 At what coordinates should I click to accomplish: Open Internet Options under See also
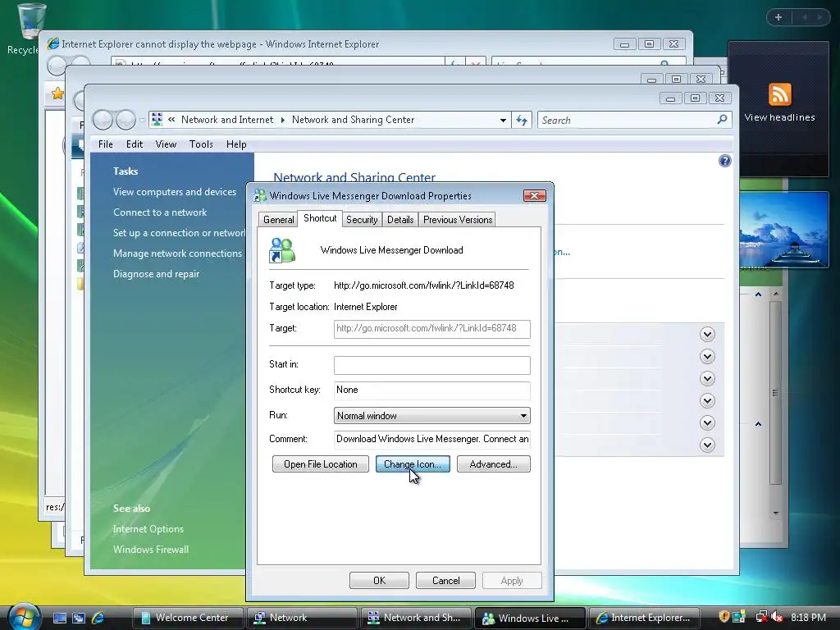(148, 529)
